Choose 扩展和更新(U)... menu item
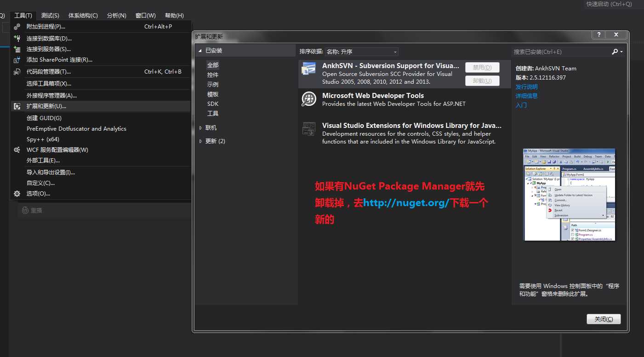 101,106
